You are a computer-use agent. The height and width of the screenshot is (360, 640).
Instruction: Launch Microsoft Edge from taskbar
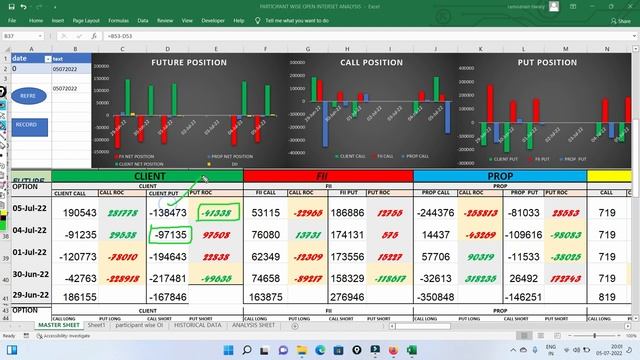coord(320,350)
